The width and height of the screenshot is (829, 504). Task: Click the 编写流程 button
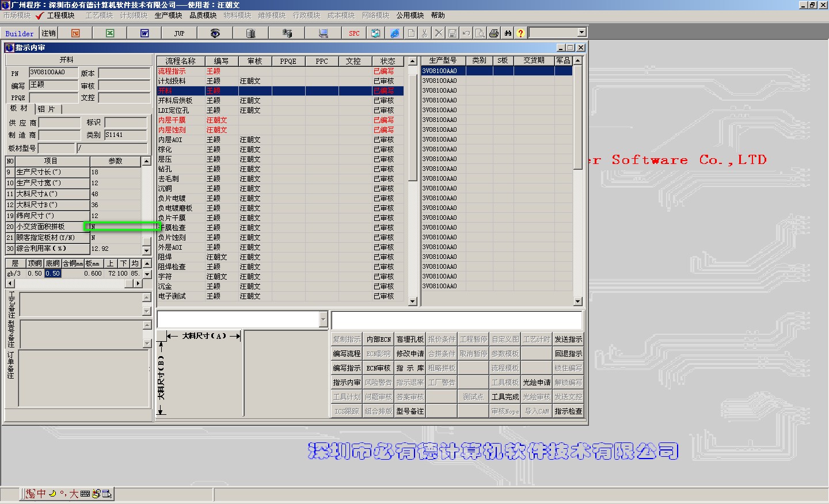347,354
